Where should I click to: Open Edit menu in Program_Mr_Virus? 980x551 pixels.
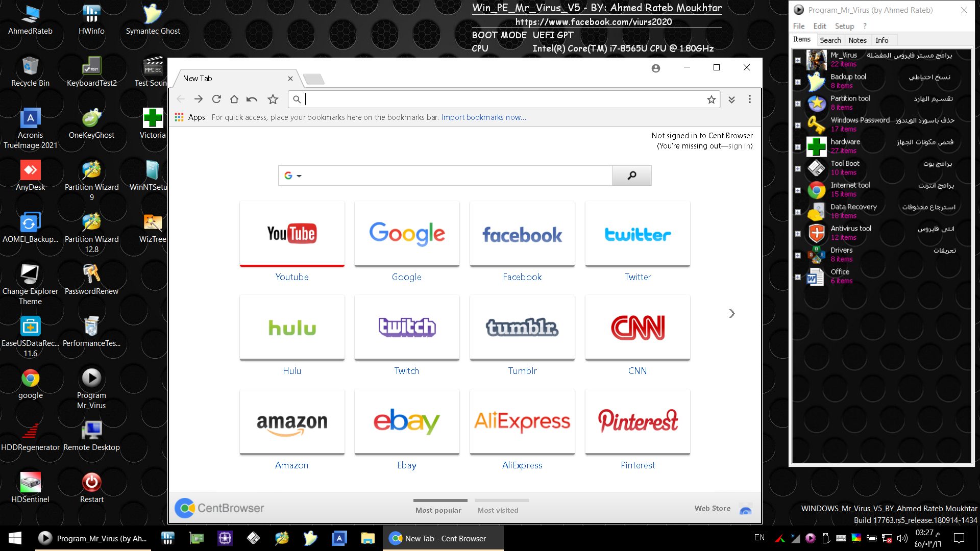[820, 26]
